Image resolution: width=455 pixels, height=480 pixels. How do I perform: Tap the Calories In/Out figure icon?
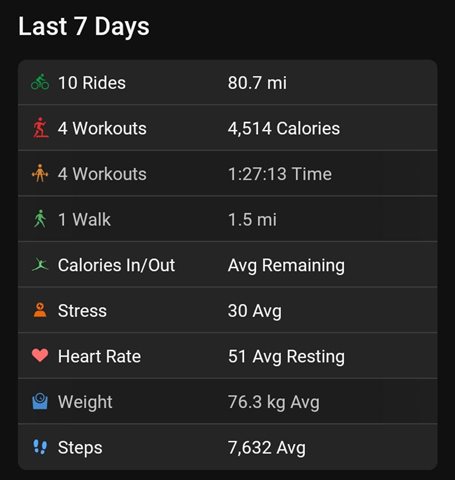[x=40, y=265]
